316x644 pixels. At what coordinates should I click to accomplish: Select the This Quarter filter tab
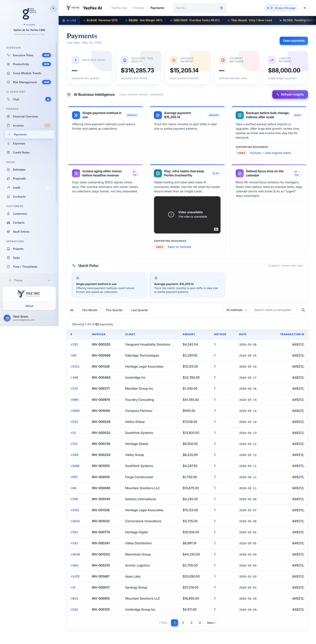pos(114,310)
